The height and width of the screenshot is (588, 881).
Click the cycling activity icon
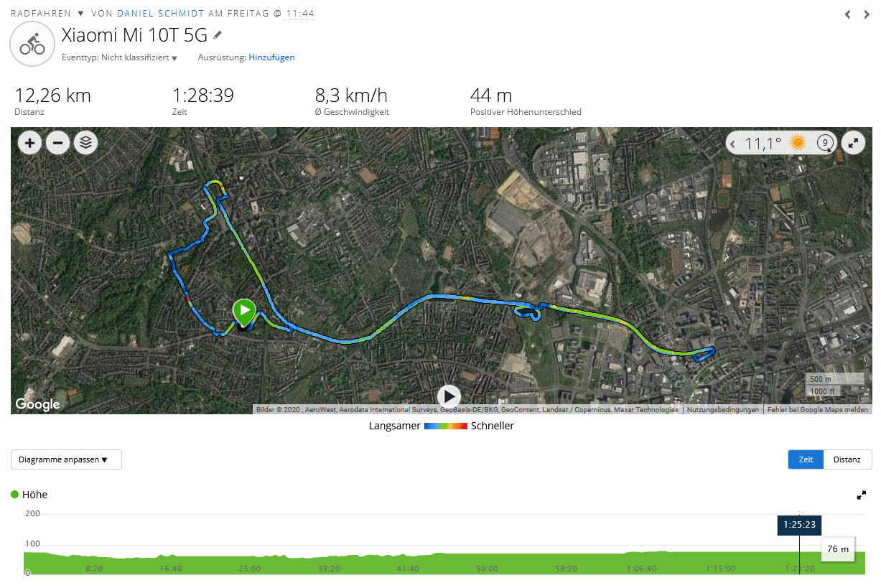click(x=32, y=44)
